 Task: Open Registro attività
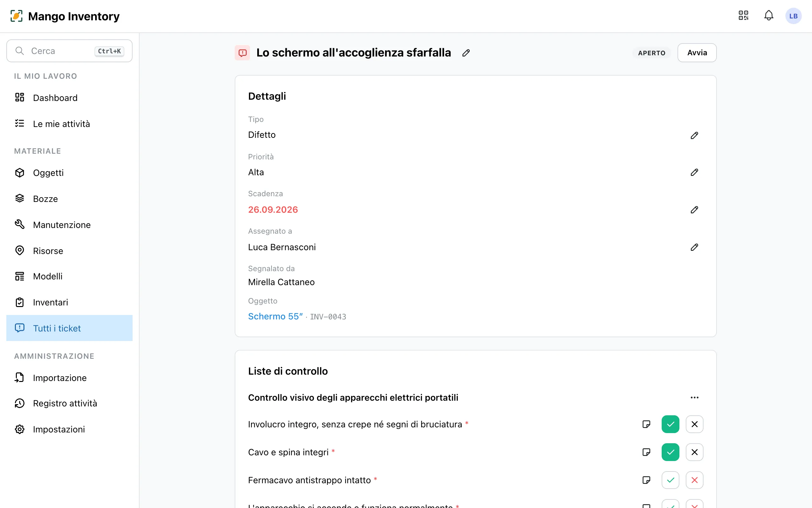[x=69, y=403]
